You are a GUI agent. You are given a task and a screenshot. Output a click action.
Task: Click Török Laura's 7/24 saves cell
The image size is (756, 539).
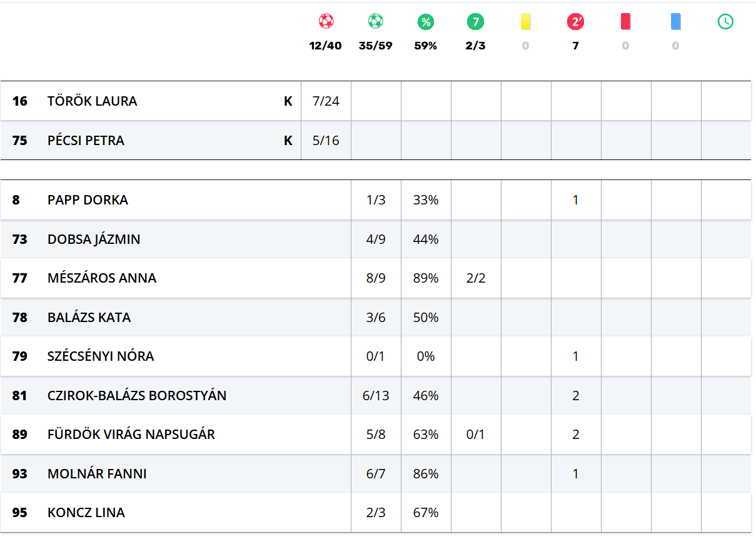(x=326, y=101)
